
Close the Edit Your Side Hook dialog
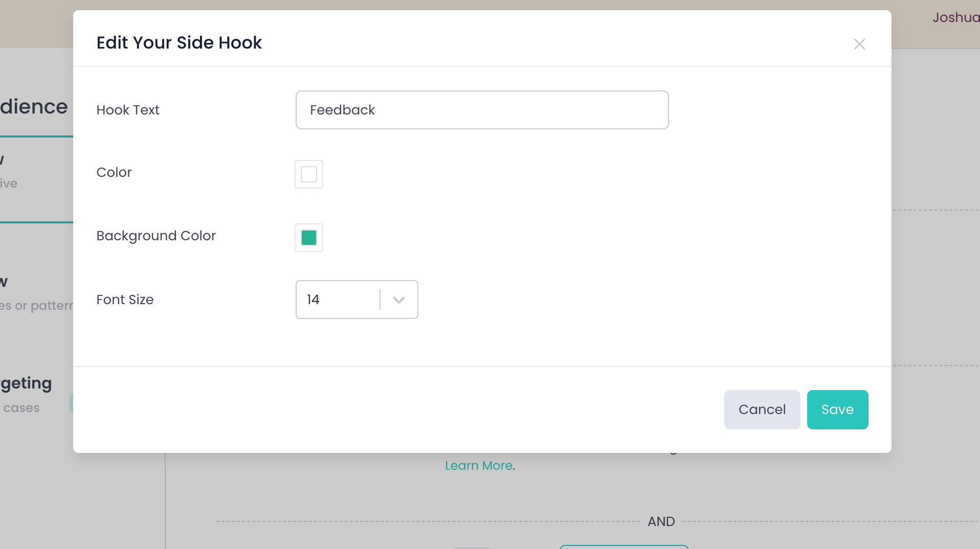click(x=859, y=44)
